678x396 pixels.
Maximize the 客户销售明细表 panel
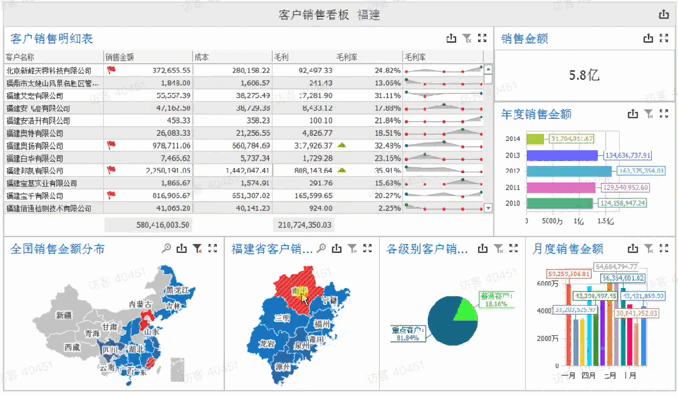click(482, 38)
